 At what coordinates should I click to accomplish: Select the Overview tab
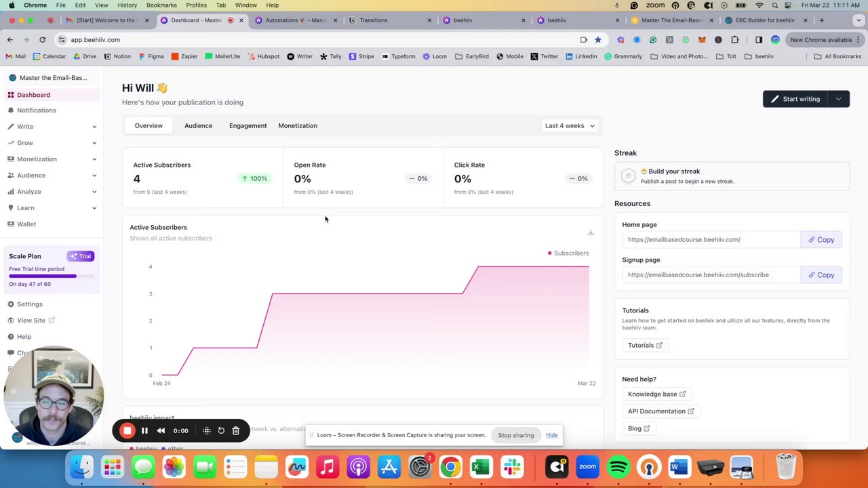[149, 125]
